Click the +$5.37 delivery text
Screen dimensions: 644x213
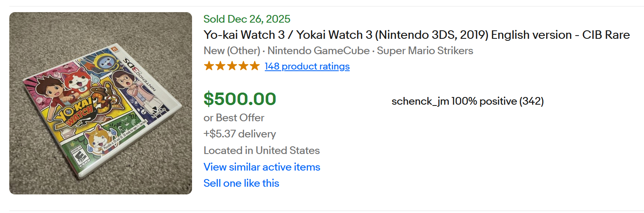pos(240,134)
